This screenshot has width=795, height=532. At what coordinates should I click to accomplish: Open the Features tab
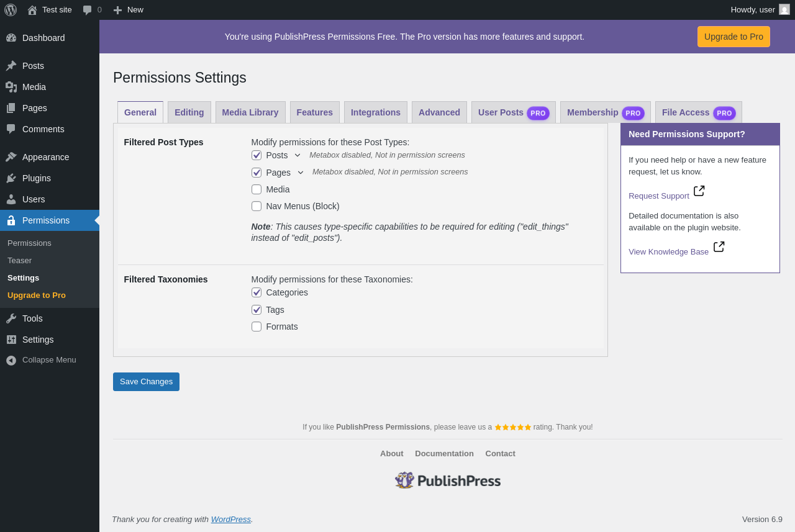315,112
